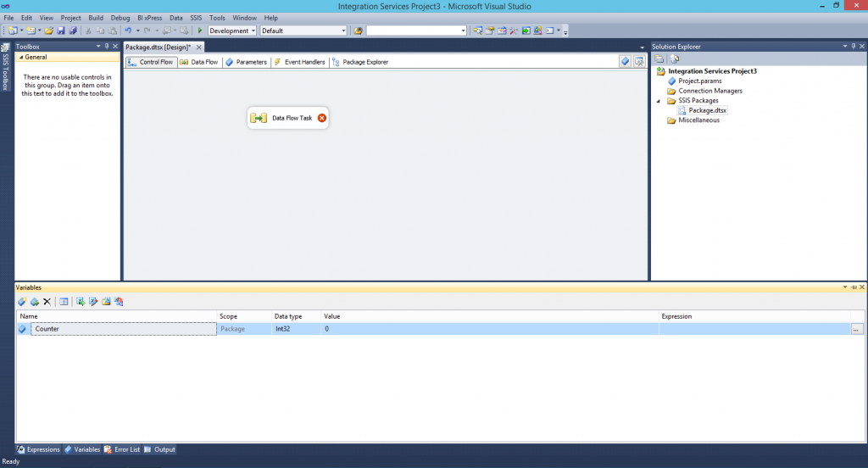This screenshot has height=468, width=868.
Task: Click the Save icon in main toolbar
Action: pos(61,31)
